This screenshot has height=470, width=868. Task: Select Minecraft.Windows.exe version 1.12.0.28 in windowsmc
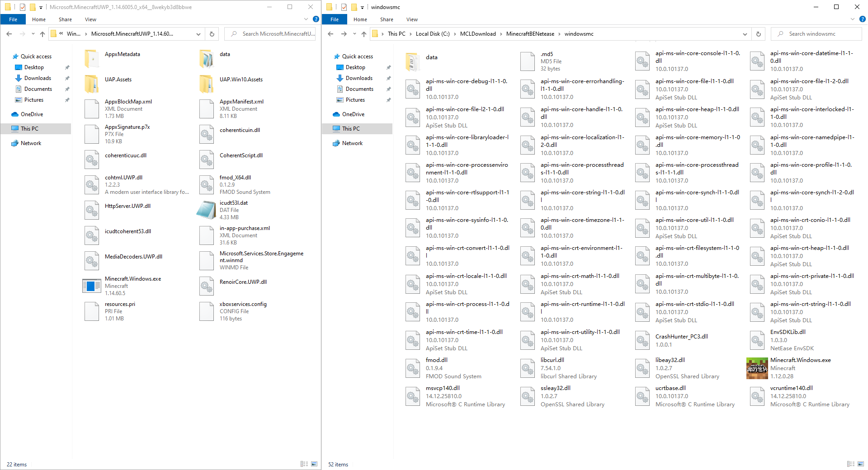point(801,368)
